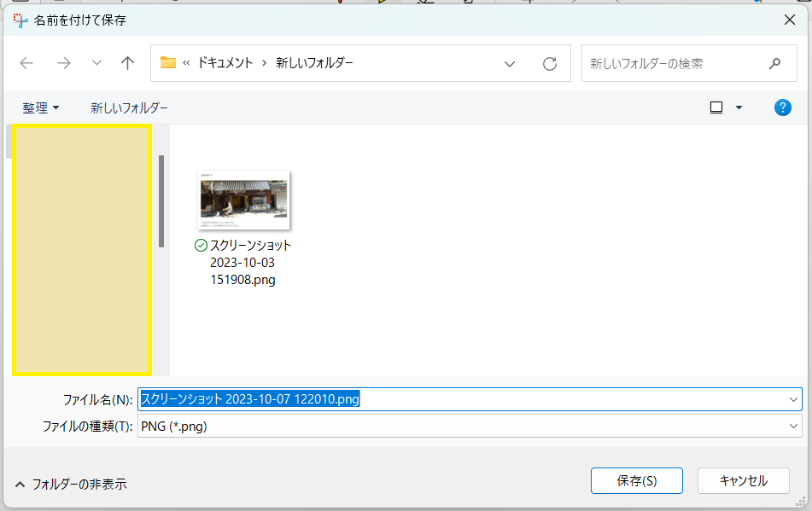Navigate to ドキュメント in the breadcrumb

coord(225,63)
